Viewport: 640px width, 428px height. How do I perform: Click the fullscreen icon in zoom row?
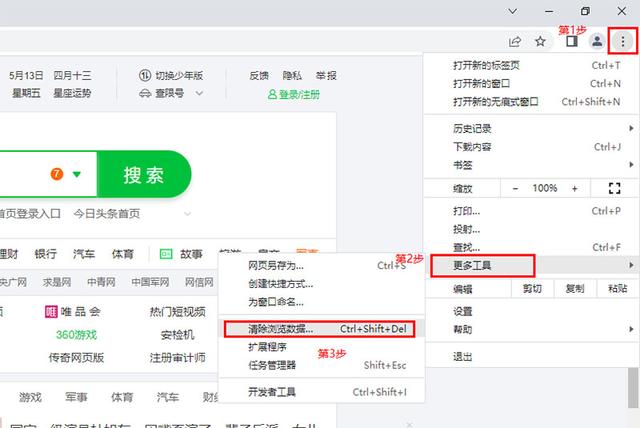614,188
